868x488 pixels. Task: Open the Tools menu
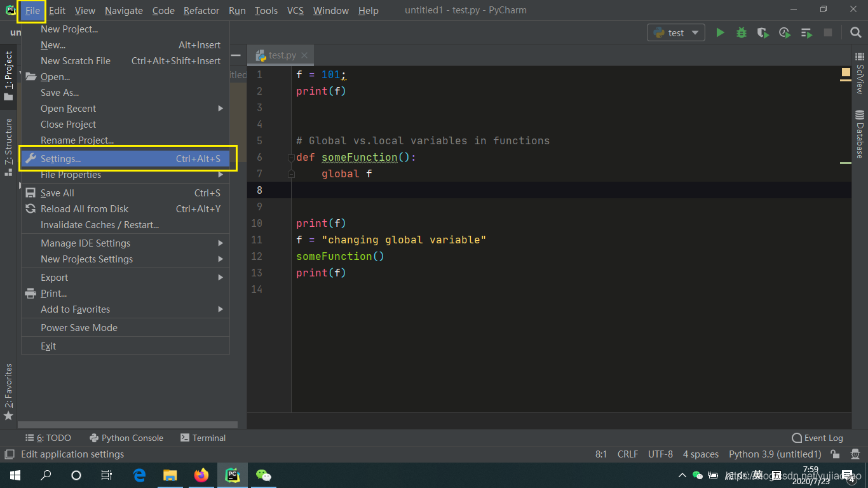(266, 11)
